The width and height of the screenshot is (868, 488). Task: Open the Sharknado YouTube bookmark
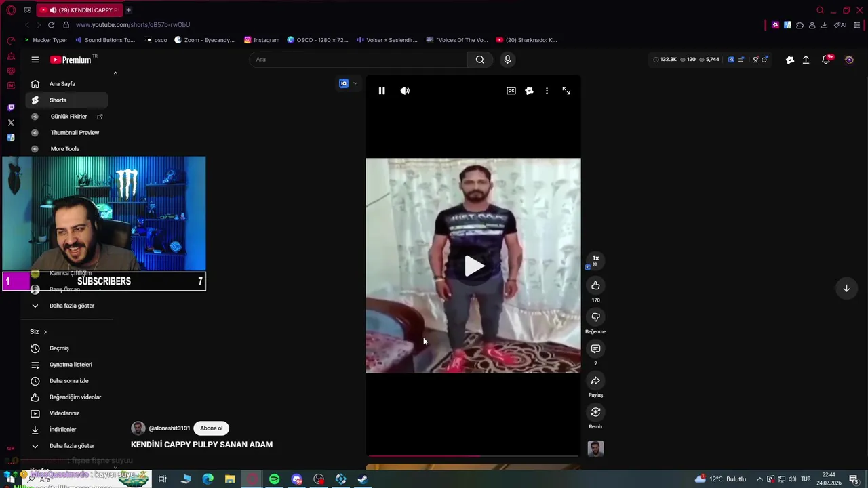pyautogui.click(x=526, y=40)
